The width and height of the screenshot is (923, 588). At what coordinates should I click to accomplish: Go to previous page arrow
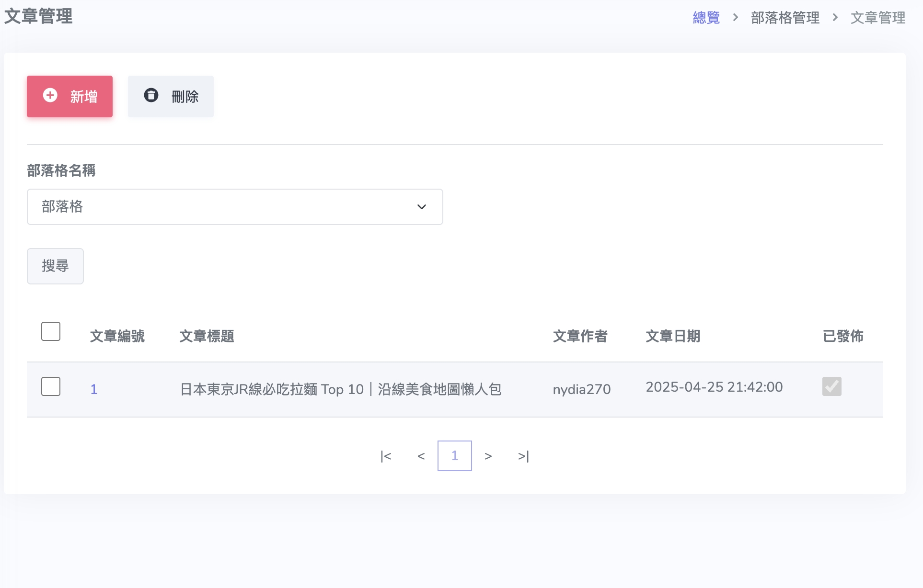pos(421,456)
